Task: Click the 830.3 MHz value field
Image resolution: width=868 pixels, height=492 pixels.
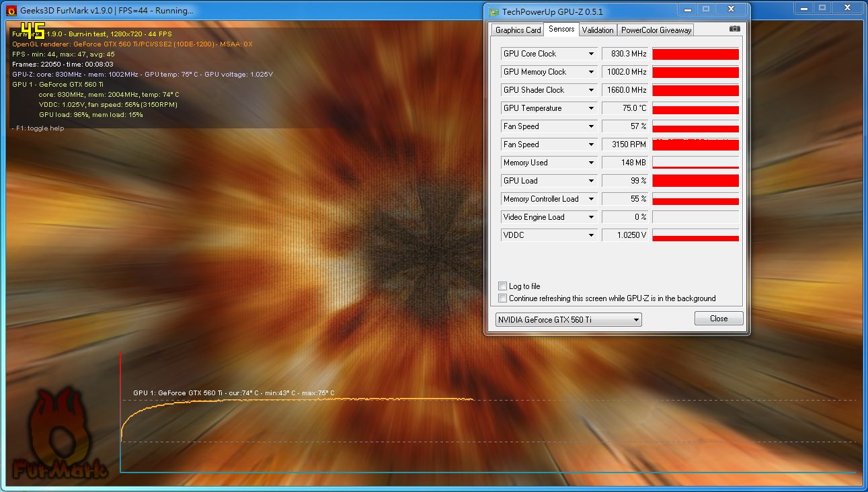Action: [625, 54]
